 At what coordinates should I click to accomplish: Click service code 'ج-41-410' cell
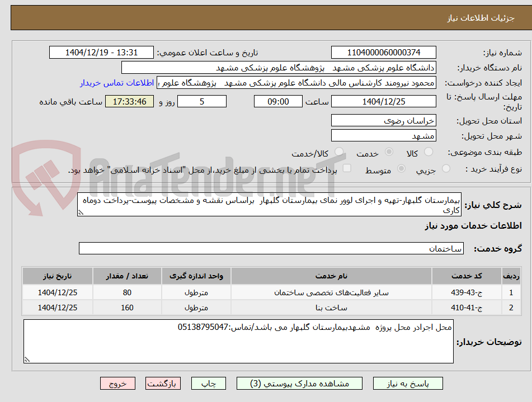tap(467, 308)
